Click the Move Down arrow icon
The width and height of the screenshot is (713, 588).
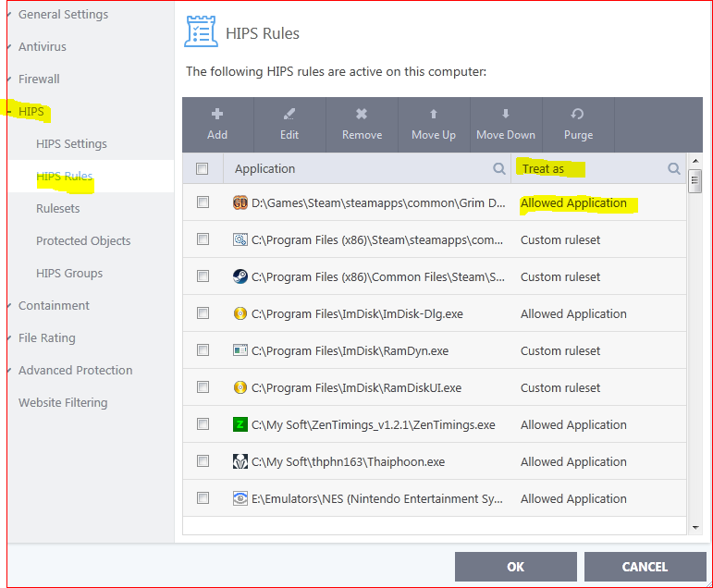coord(505,115)
